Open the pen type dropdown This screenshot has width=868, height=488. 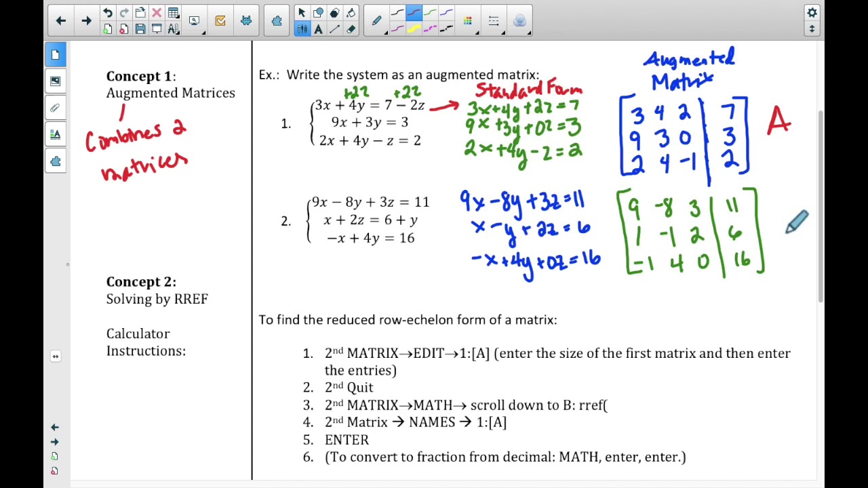pyautogui.click(x=377, y=21)
